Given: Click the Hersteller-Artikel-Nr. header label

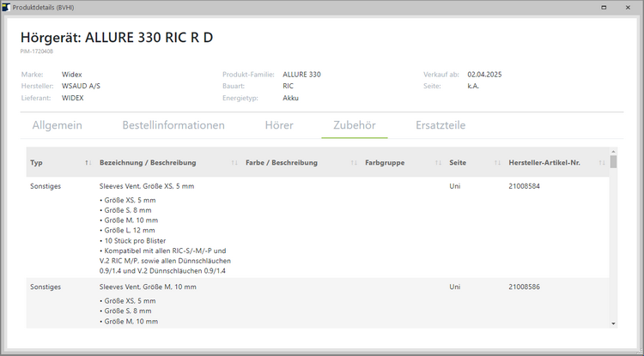Looking at the screenshot, I should (x=544, y=163).
